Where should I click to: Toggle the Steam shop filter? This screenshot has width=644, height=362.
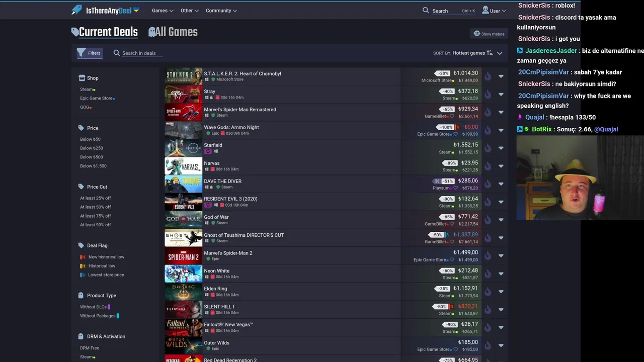88,89
